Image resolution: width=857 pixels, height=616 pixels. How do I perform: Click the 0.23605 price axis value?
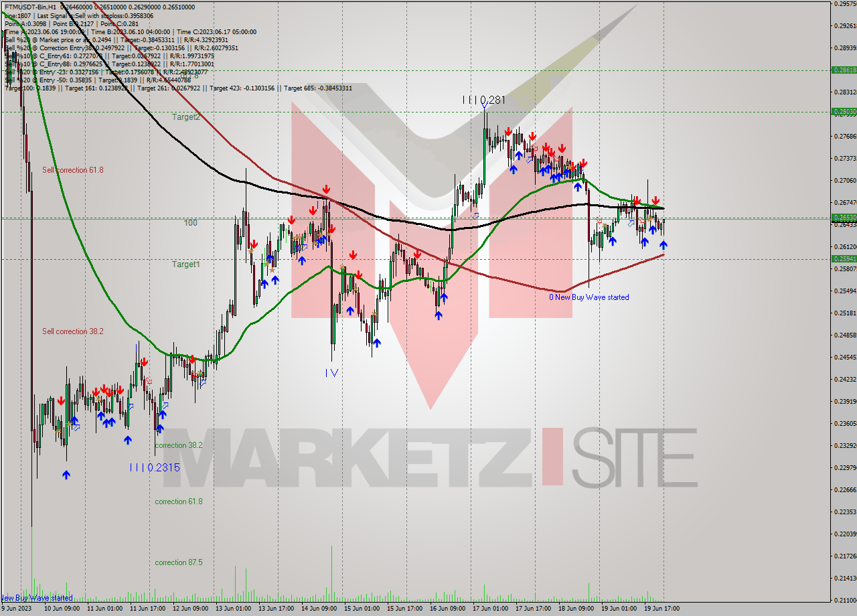click(x=845, y=423)
